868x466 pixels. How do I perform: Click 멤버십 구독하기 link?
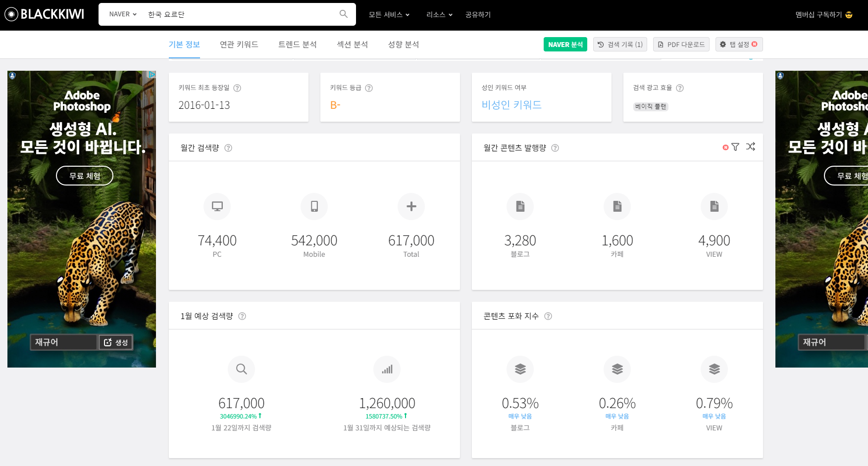click(824, 15)
